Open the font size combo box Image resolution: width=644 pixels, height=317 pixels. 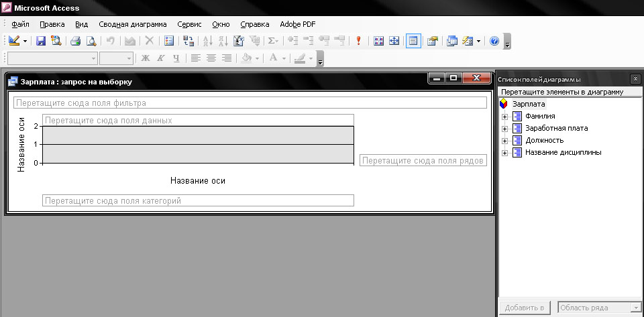tap(116, 58)
